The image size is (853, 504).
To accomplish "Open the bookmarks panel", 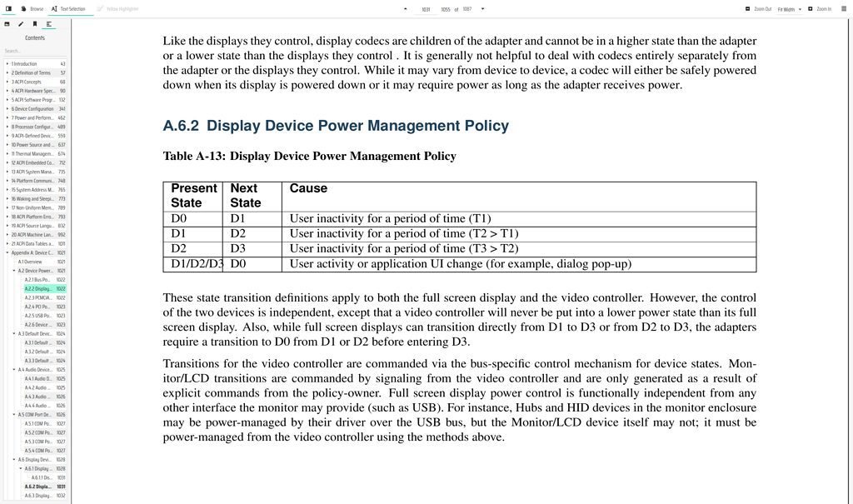I will pos(35,23).
